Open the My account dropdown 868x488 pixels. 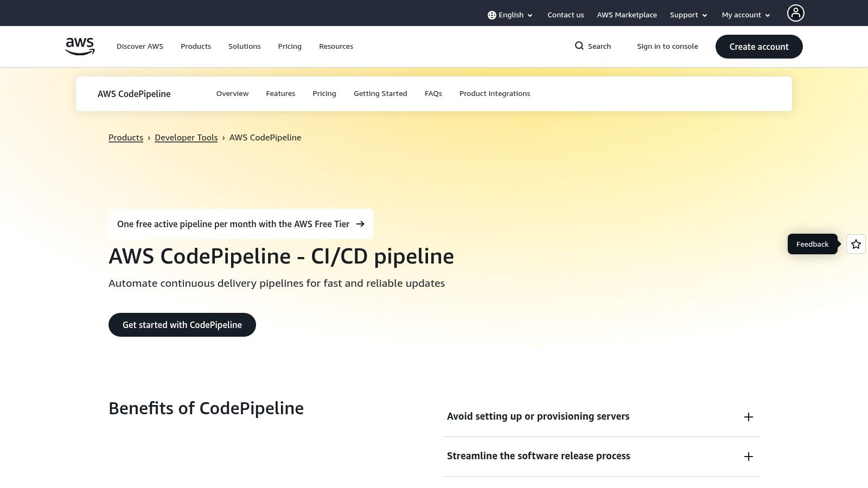pos(746,15)
